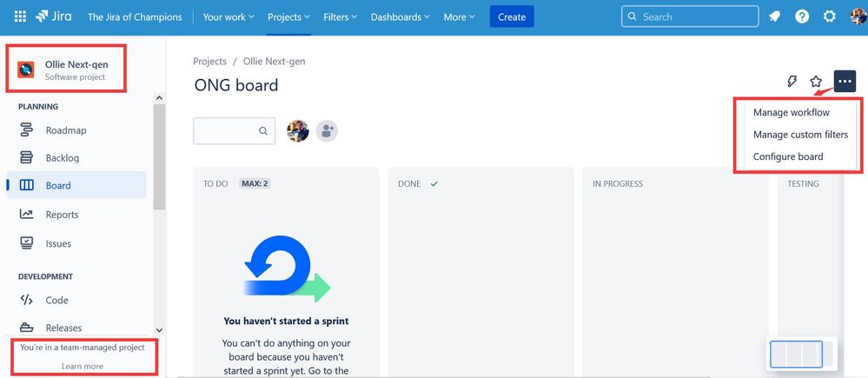Expand the More dropdown menu

point(459,17)
